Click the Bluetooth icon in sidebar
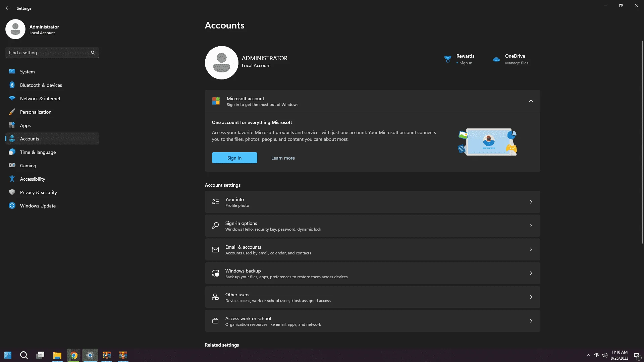The width and height of the screenshot is (644, 362). 12,85
